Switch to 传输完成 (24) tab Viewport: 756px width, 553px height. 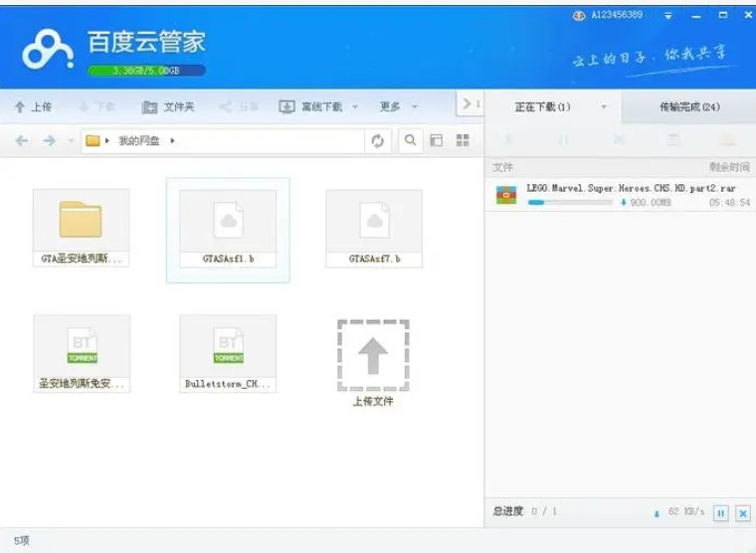tap(689, 106)
